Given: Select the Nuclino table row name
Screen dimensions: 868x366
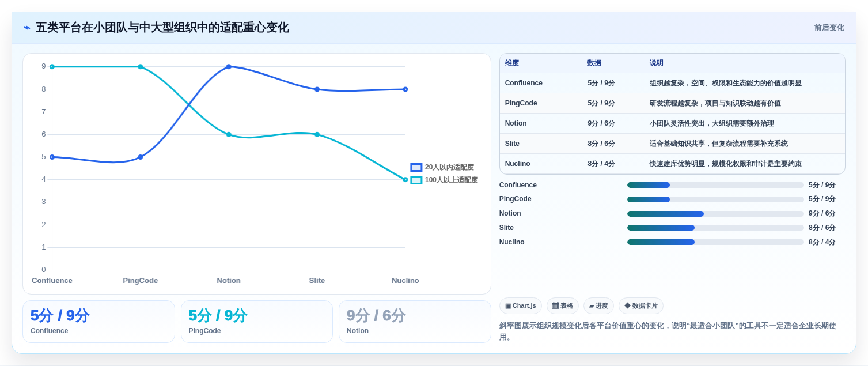Looking at the screenshot, I should tap(517, 164).
